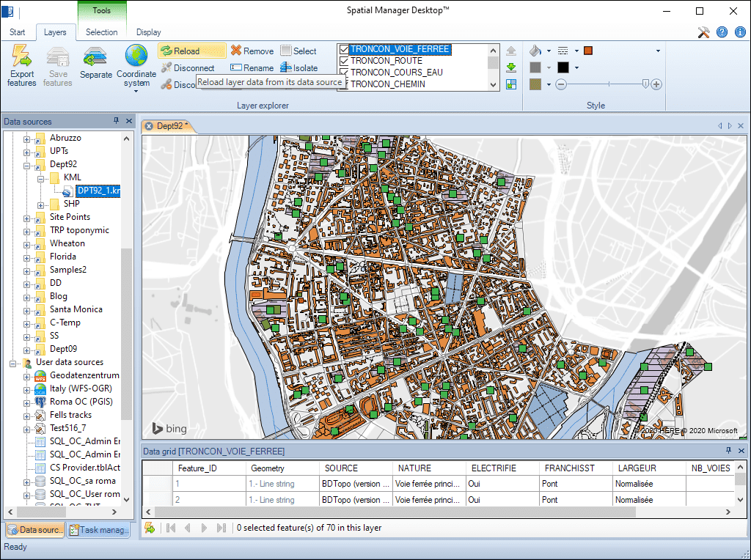Click the Santa Monica folder
The height and width of the screenshot is (560, 751).
pos(76,309)
